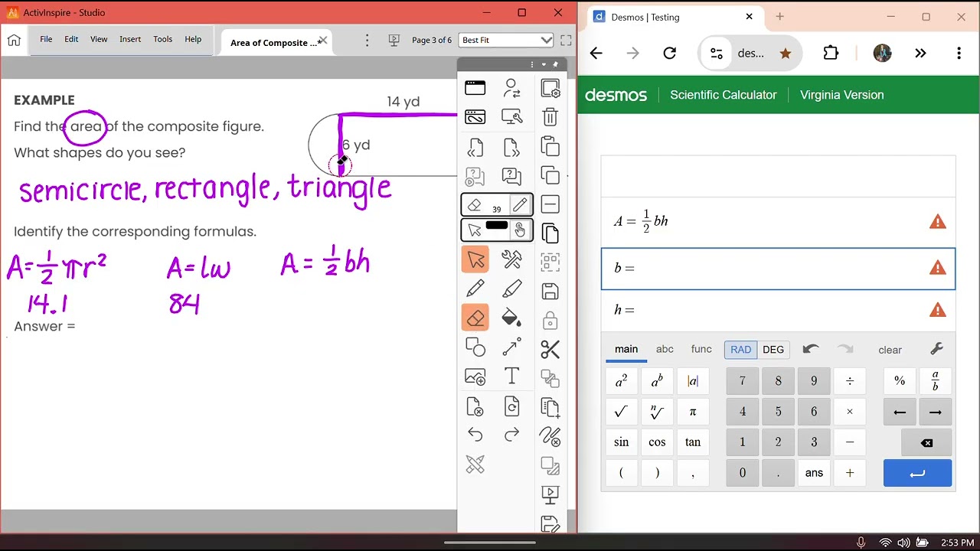Select the main keypad tab
The height and width of the screenshot is (551, 980).
[x=626, y=349]
